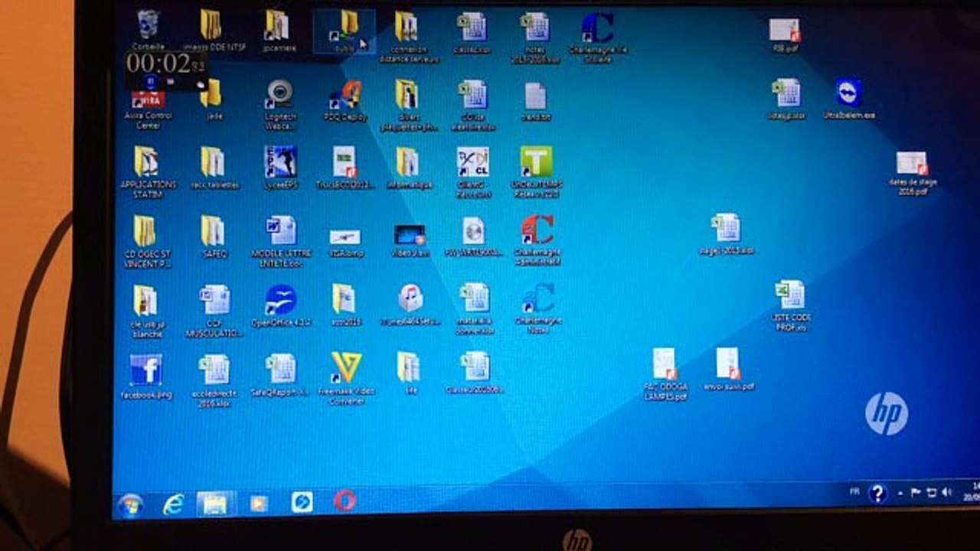Launch the Avira Control Center shortcut
This screenshot has height=551, width=980.
(x=148, y=108)
